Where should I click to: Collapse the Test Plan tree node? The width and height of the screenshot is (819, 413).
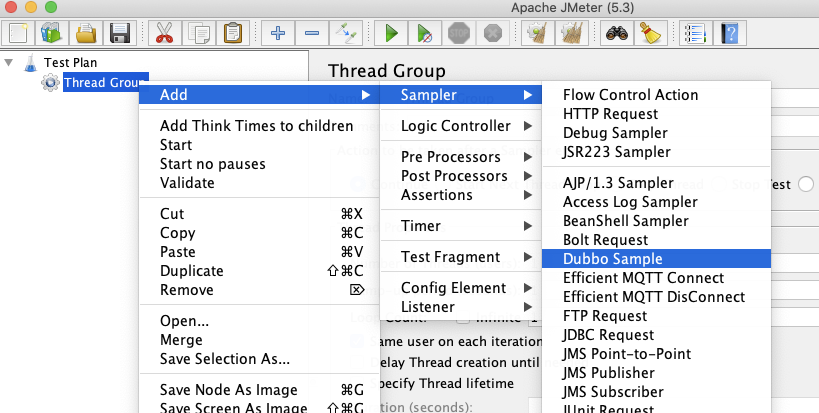click(9, 63)
